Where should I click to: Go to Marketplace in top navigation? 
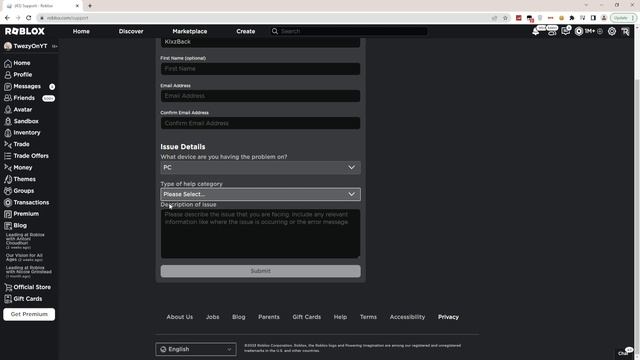(x=190, y=31)
